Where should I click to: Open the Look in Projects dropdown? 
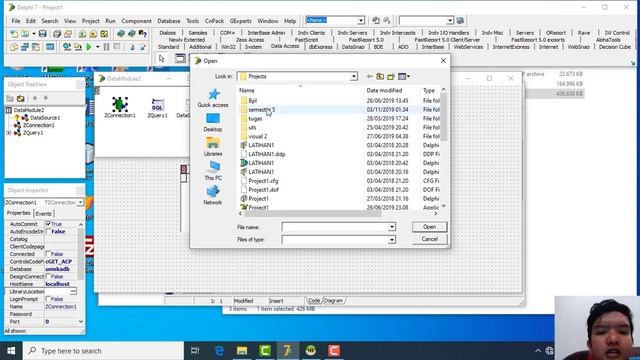click(x=353, y=76)
